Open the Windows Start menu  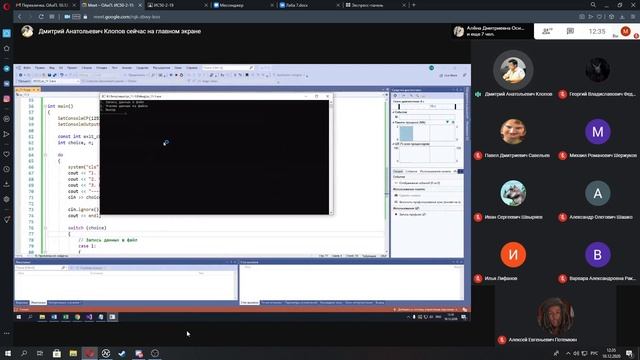click(8, 353)
